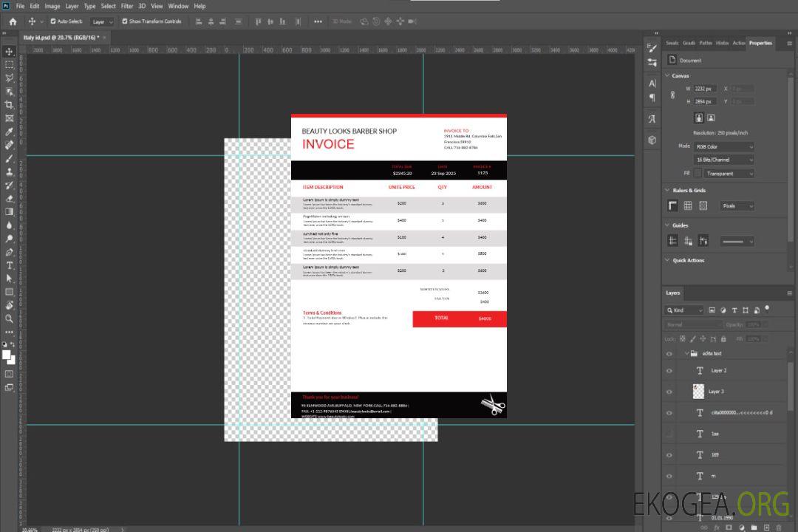Open the Kind layer filter dropdown
The image size is (798, 532).
(684, 310)
